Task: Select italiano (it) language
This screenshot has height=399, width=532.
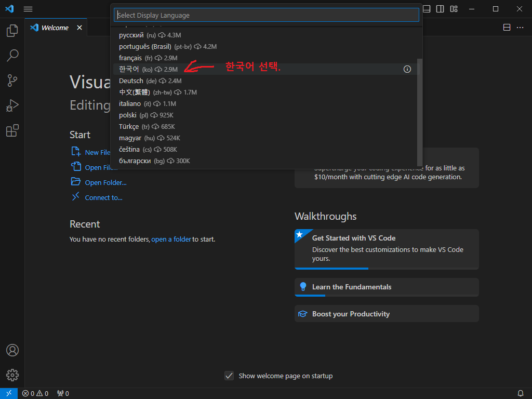Action: coord(267,103)
